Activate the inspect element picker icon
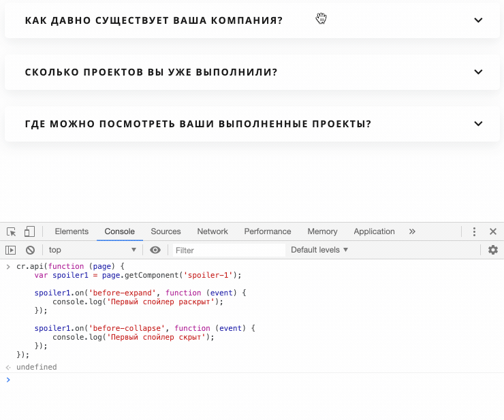Viewport: 504px width, 420px height. pos(12,231)
